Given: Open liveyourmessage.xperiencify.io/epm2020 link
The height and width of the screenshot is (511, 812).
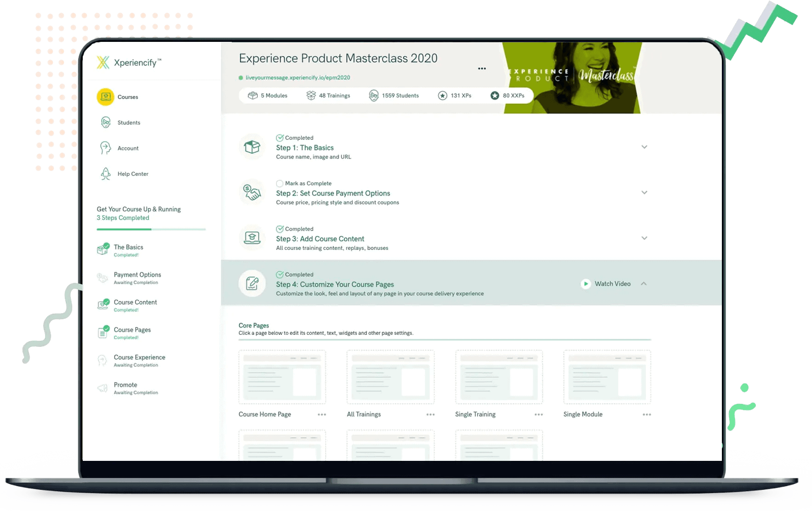Looking at the screenshot, I should [297, 78].
